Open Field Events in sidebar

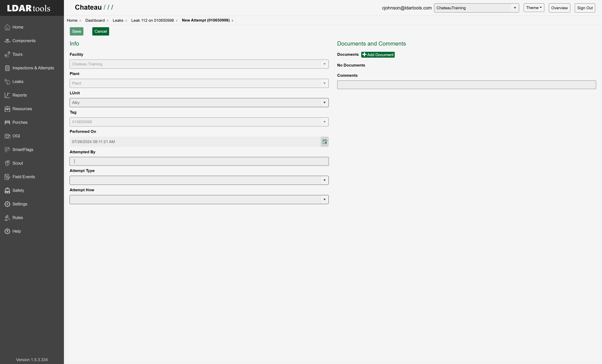point(23,177)
